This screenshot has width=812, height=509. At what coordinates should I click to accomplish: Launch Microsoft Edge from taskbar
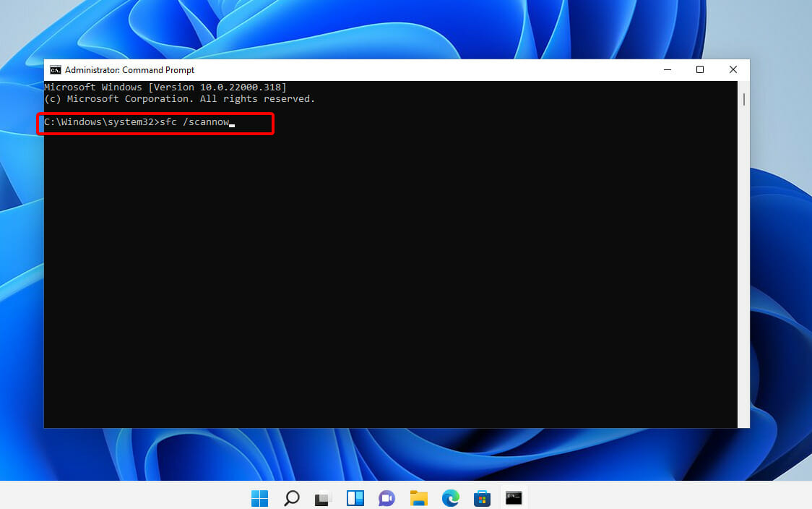point(451,498)
